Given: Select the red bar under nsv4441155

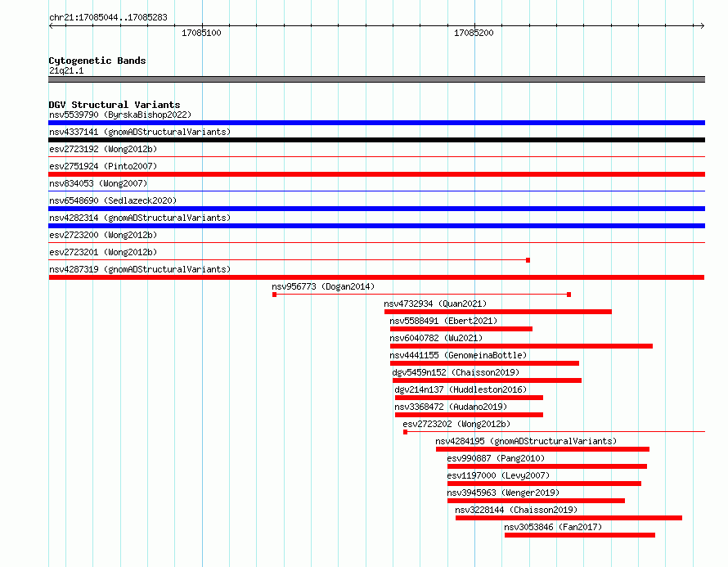Looking at the screenshot, I should pos(485,363).
